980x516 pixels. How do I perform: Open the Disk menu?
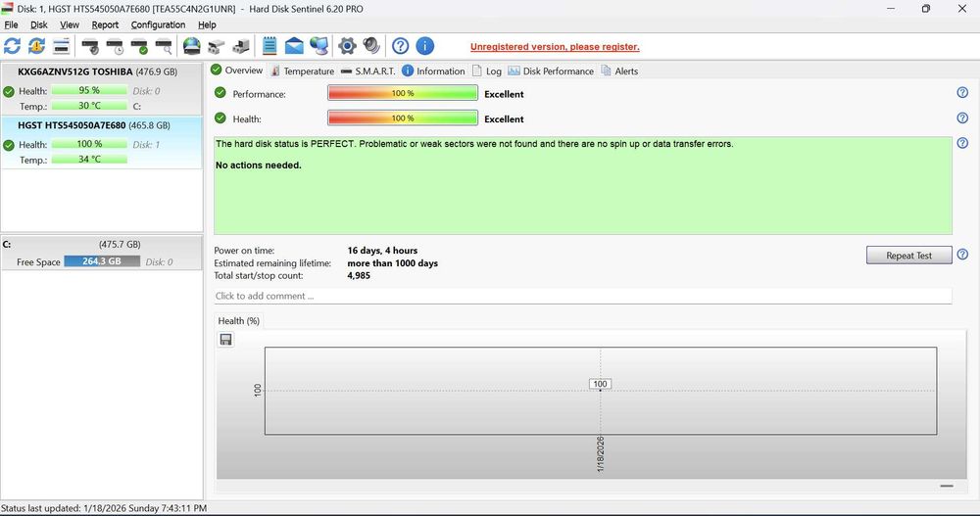pyautogui.click(x=39, y=25)
